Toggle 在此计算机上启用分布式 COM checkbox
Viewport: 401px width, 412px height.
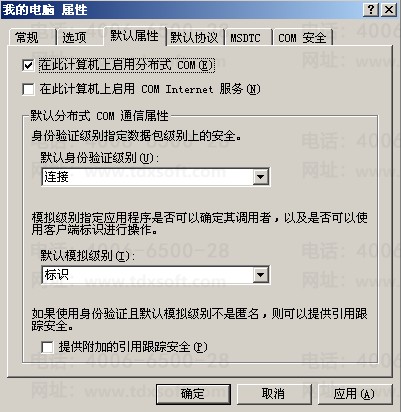tap(28, 65)
